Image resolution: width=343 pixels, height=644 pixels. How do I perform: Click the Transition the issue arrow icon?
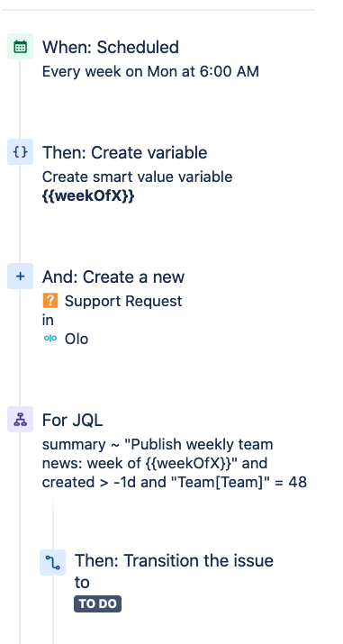52,562
